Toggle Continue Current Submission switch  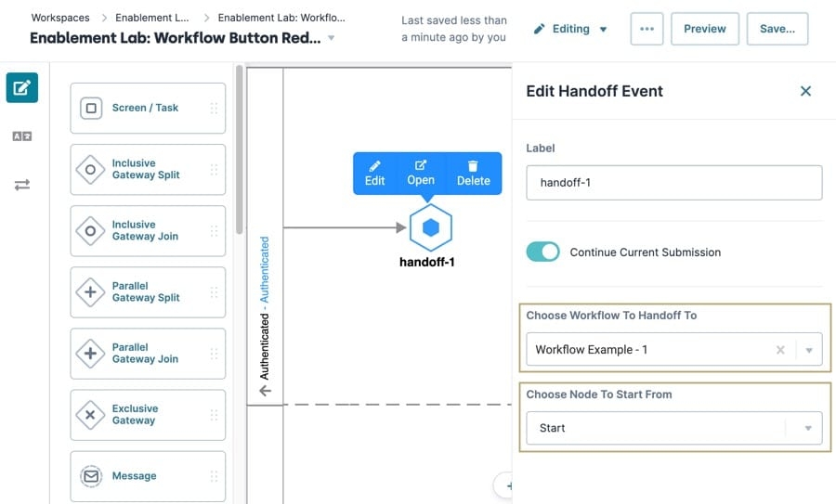pyautogui.click(x=542, y=252)
